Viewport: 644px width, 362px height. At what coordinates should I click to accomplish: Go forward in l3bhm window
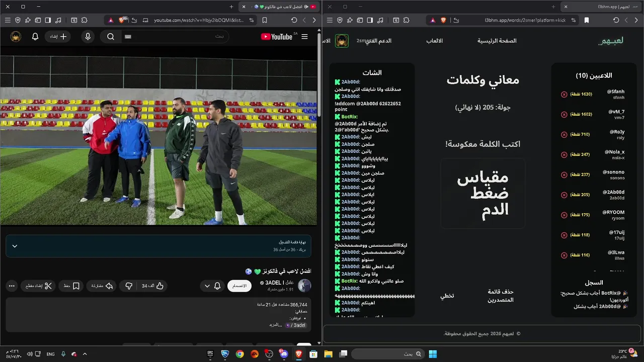(x=626, y=20)
